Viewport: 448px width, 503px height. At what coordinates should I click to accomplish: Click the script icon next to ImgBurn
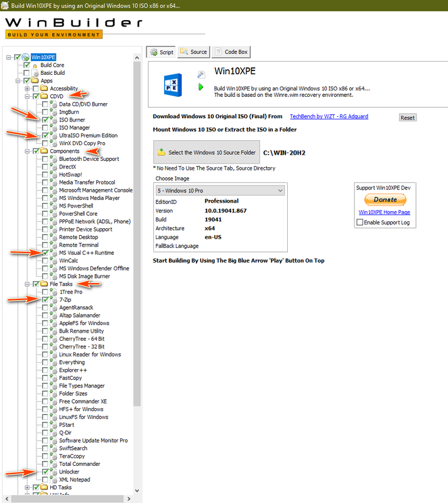(x=53, y=112)
